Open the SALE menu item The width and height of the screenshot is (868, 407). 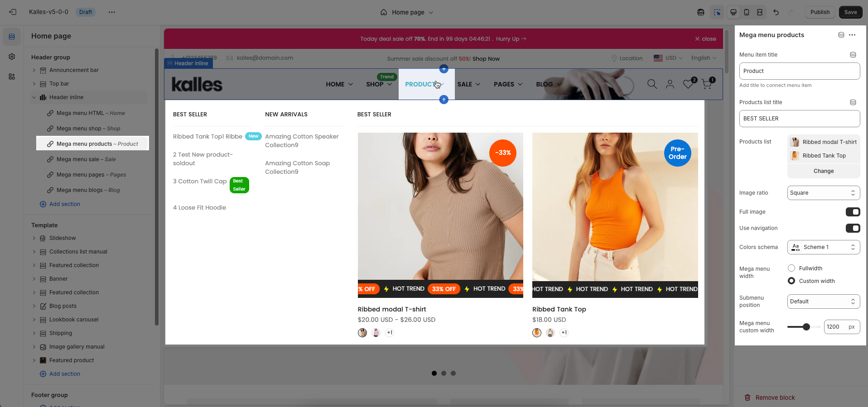click(x=469, y=84)
